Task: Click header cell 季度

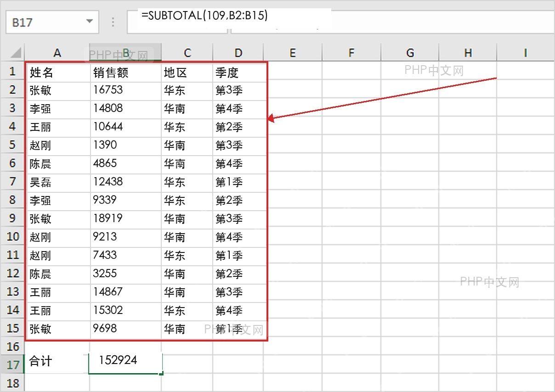Action: pyautogui.click(x=239, y=72)
